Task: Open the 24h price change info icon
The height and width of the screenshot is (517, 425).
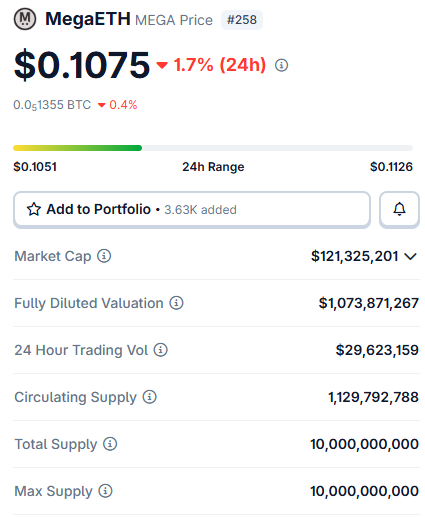Action: [281, 65]
